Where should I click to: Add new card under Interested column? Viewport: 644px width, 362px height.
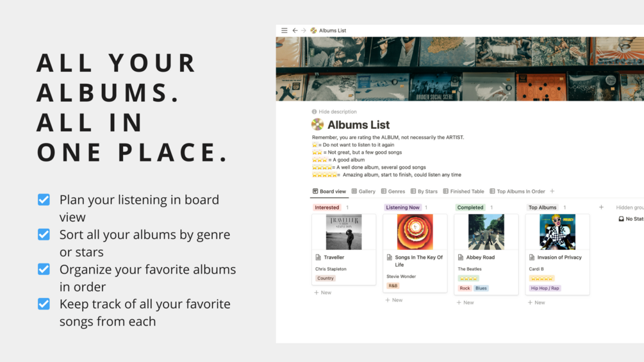click(323, 293)
